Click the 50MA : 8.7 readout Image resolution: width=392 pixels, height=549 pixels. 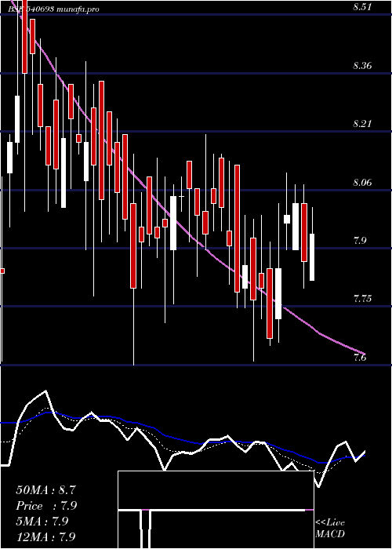45,490
